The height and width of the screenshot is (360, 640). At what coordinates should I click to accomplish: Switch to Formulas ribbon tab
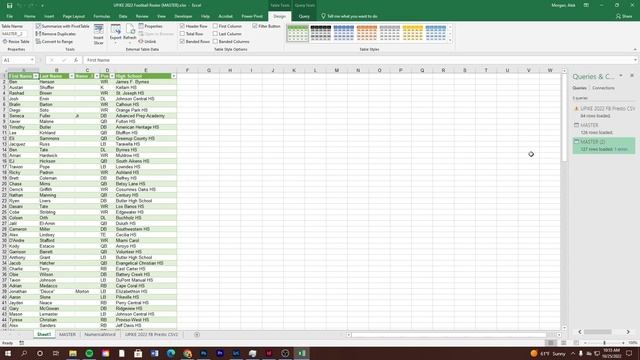click(102, 16)
